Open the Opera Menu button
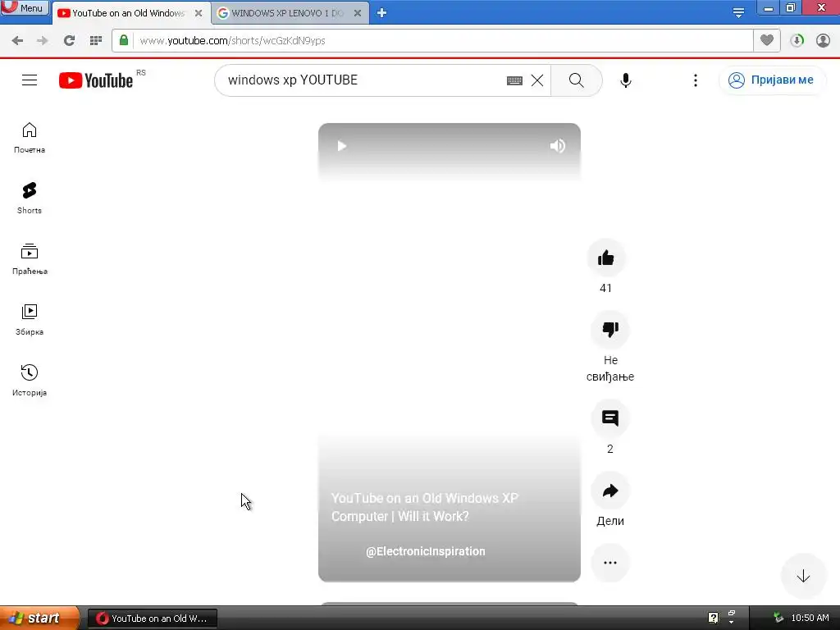The width and height of the screenshot is (840, 630). click(x=25, y=7)
